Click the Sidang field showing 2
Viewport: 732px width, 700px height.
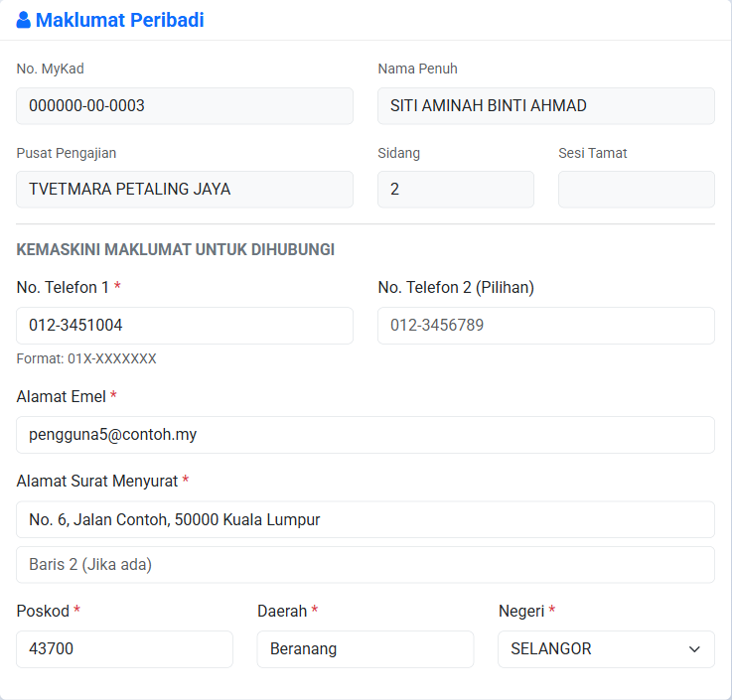pos(456,189)
